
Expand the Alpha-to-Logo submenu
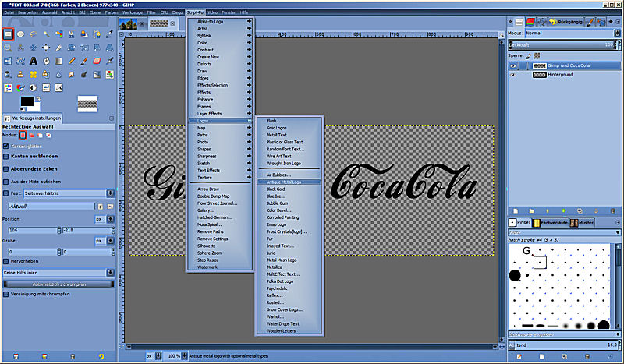tap(220, 22)
